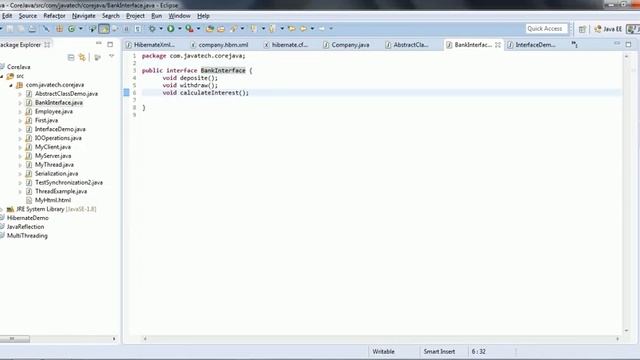Open the Project menu
This screenshot has height=360, width=640.
(x=135, y=16)
